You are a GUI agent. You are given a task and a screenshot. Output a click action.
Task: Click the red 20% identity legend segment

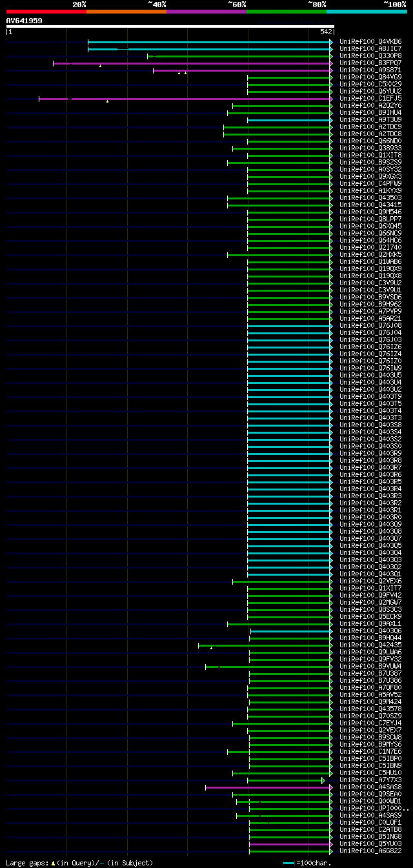46,12
